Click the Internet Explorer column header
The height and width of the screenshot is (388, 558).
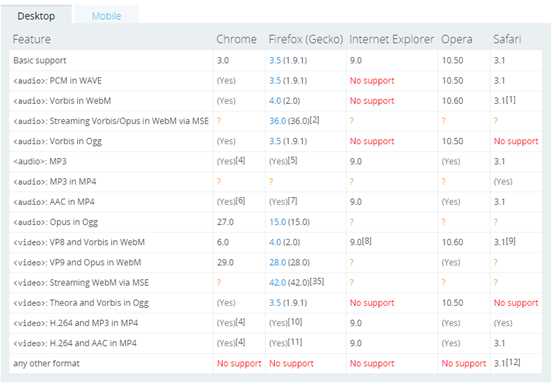point(391,39)
